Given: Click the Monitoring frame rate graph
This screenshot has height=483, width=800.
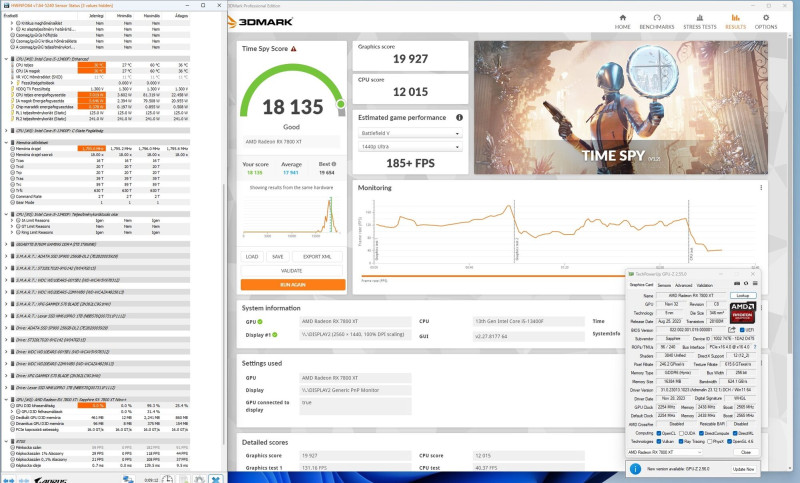Looking at the screenshot, I should coord(563,232).
